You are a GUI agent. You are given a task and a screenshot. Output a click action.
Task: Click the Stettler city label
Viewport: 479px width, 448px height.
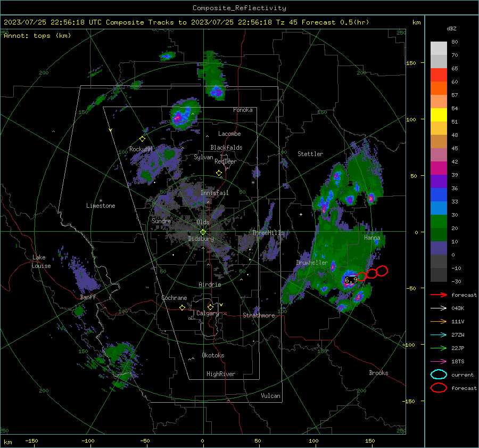click(x=310, y=154)
